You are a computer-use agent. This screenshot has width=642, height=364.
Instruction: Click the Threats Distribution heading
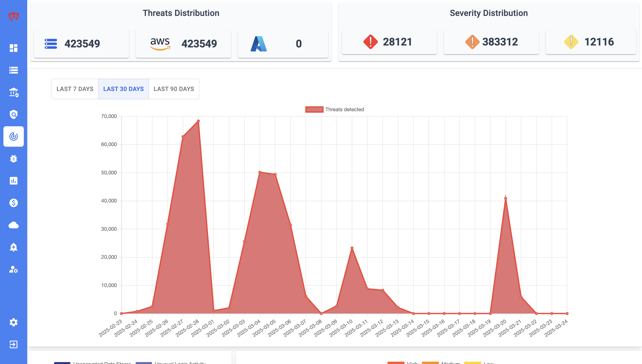coord(181,13)
